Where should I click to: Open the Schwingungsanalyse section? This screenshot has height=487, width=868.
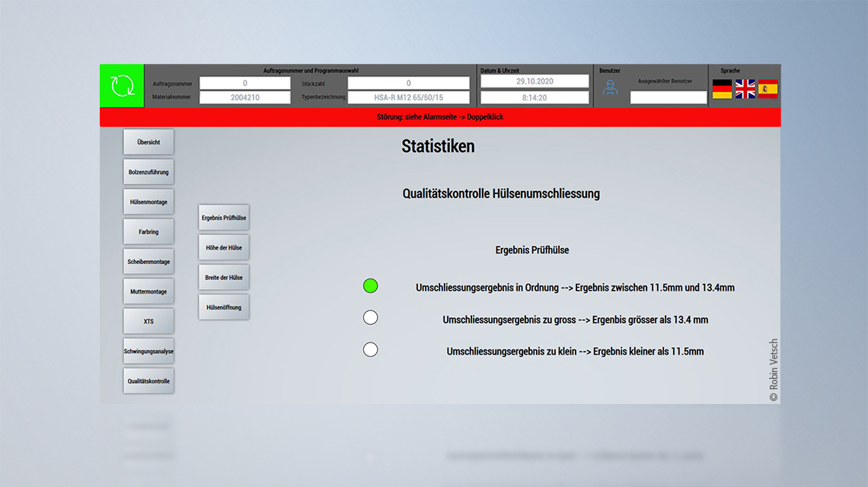148,351
